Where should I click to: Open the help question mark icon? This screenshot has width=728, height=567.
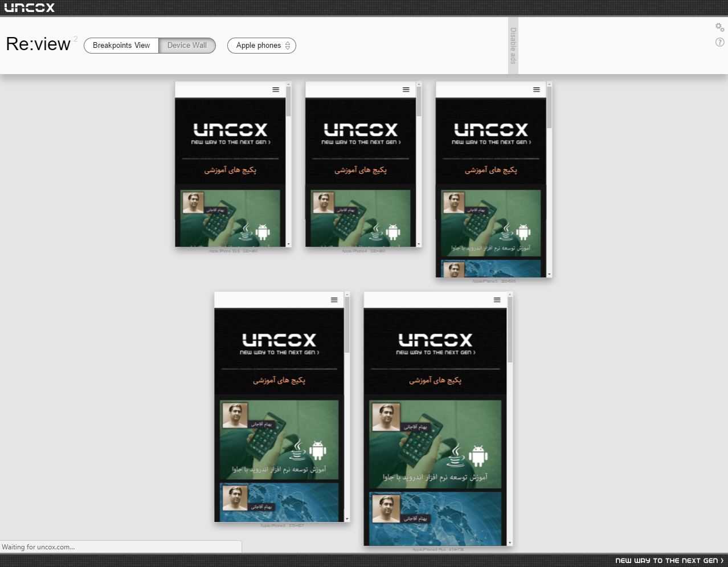point(720,42)
